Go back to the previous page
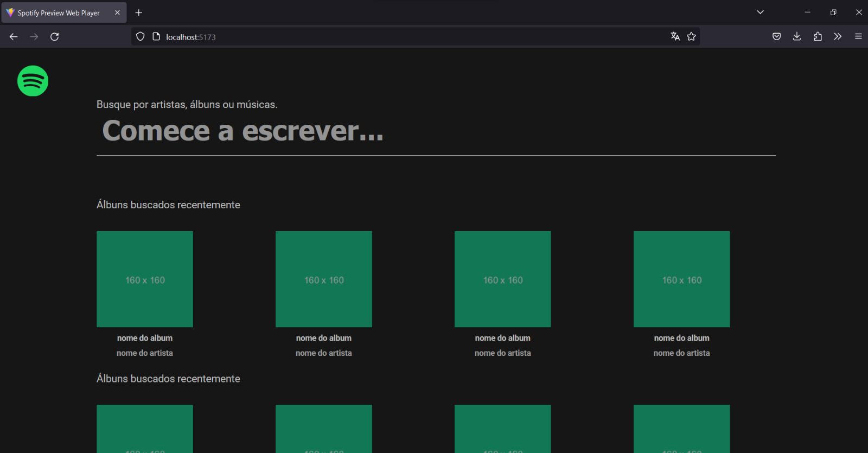The height and width of the screenshot is (453, 868). point(14,36)
